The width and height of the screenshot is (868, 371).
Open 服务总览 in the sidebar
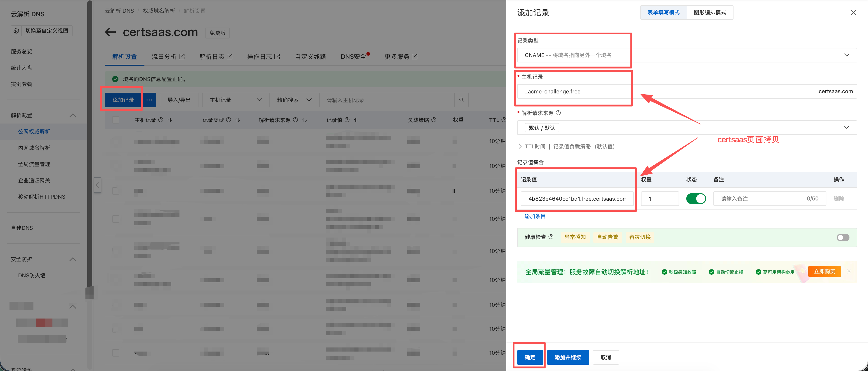tap(21, 51)
